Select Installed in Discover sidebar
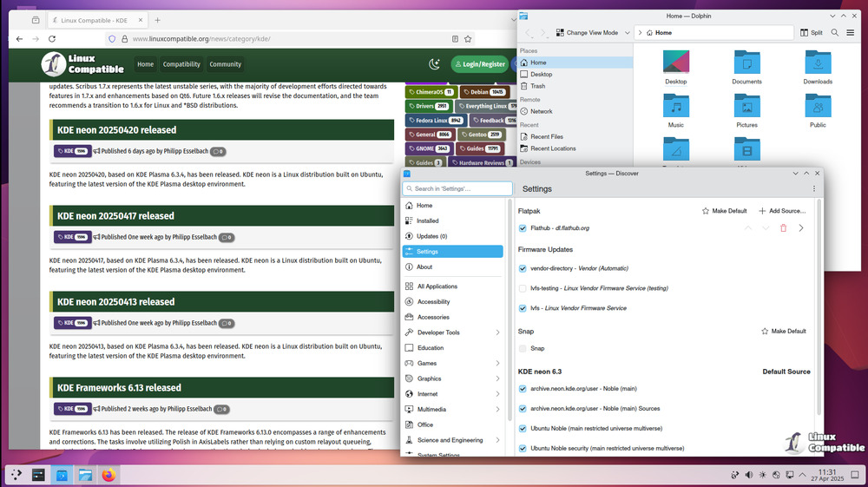868x487 pixels. coord(427,221)
